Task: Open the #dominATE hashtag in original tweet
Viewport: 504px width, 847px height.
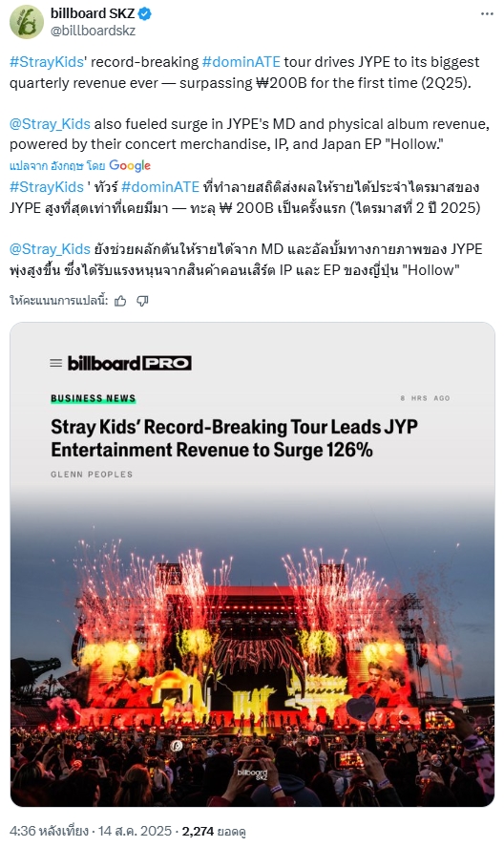Action: click(241, 62)
